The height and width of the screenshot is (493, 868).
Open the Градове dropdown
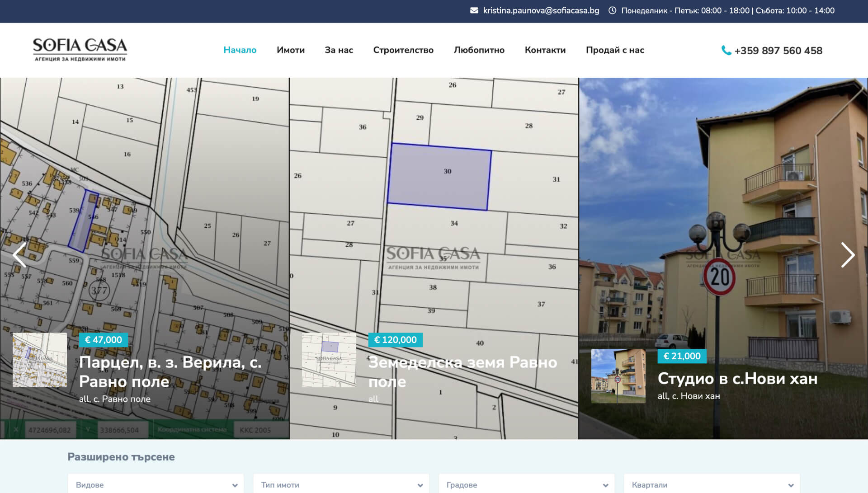(527, 484)
